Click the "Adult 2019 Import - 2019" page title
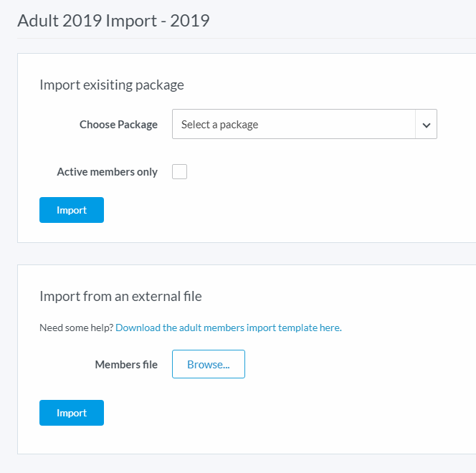The image size is (476, 473). pos(113,20)
